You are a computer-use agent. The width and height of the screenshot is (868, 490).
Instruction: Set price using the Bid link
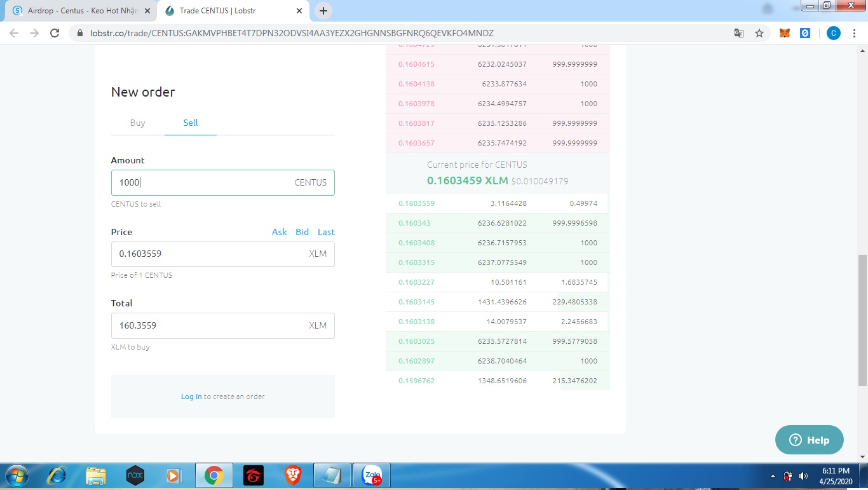[x=302, y=232]
